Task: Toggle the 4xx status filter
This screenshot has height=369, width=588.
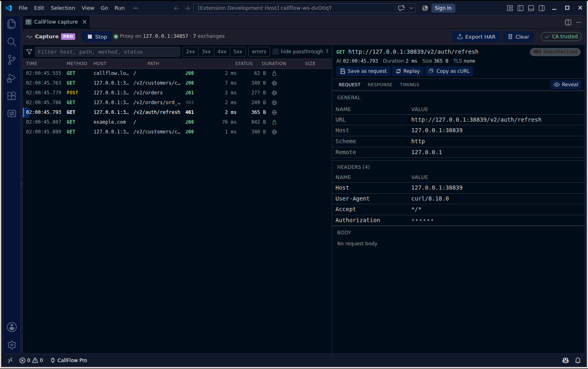Action: click(222, 52)
